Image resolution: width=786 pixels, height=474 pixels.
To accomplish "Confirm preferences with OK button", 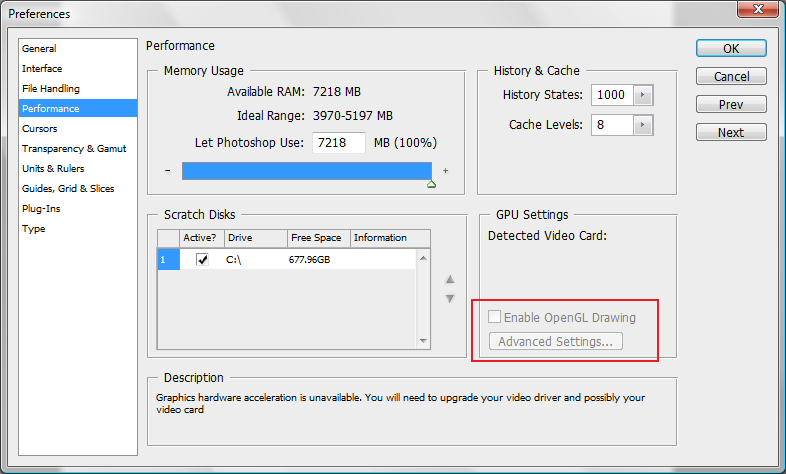I will click(731, 49).
